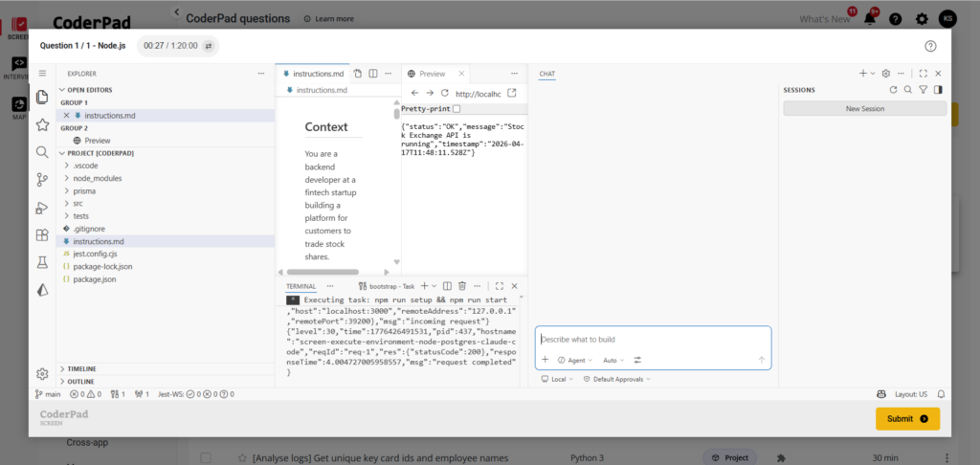Enable the Pretty-print checkbox
980x465 pixels.
click(457, 109)
